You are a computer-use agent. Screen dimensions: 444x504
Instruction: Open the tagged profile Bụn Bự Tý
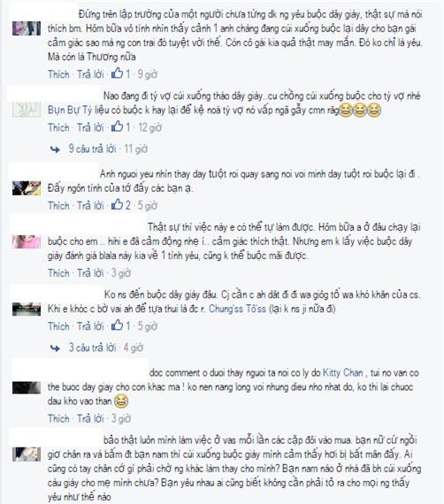(x=70, y=111)
